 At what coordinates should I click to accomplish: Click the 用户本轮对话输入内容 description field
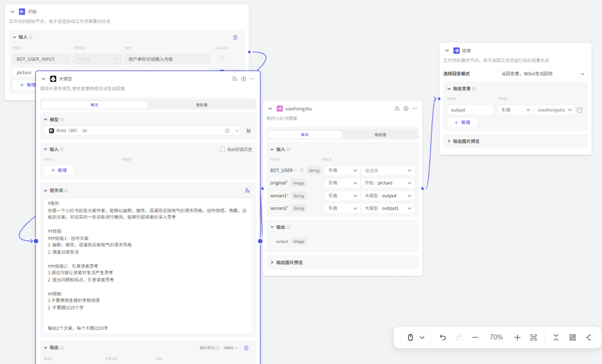click(x=167, y=59)
